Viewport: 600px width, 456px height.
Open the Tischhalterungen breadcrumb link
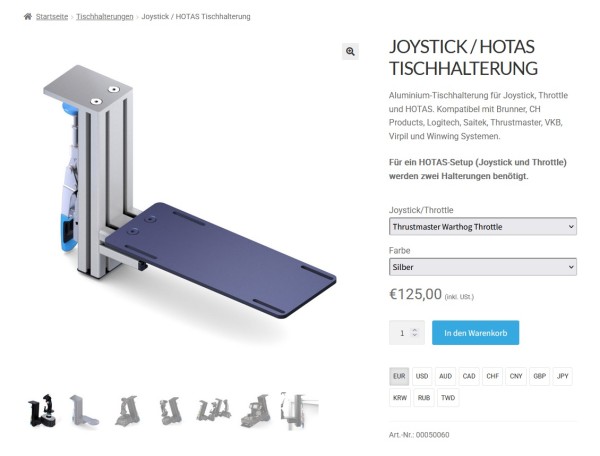click(x=105, y=16)
